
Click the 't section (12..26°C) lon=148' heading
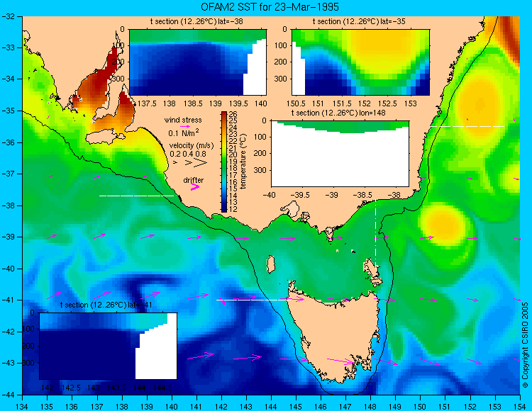click(x=338, y=113)
